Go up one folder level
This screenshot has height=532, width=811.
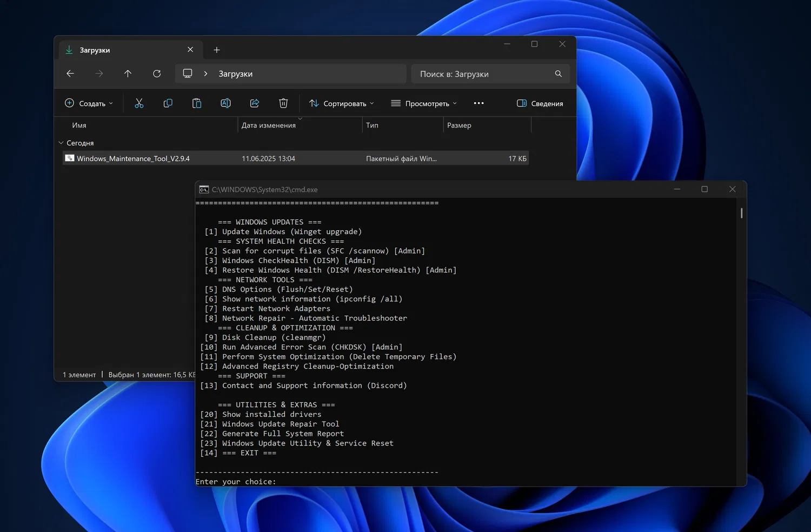coord(128,74)
